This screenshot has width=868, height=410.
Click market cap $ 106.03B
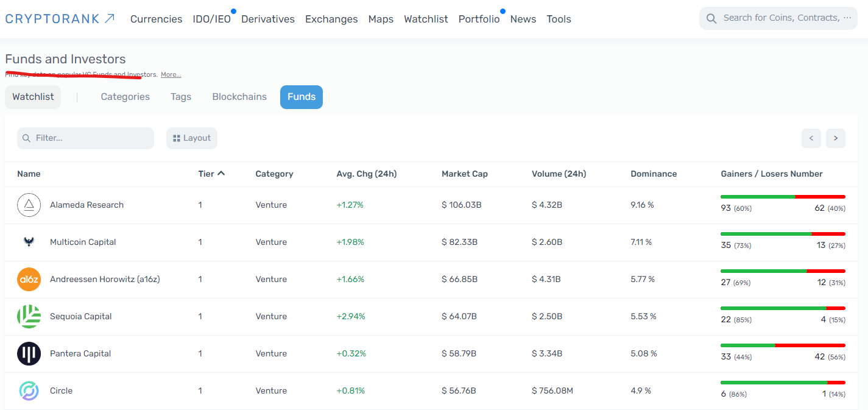click(x=462, y=205)
